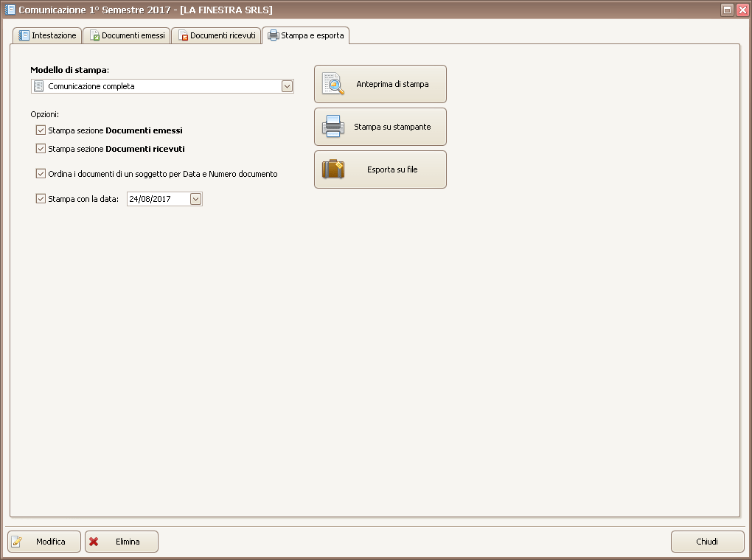Switch to the Intestazione tab
The width and height of the screenshot is (752, 560).
click(47, 35)
